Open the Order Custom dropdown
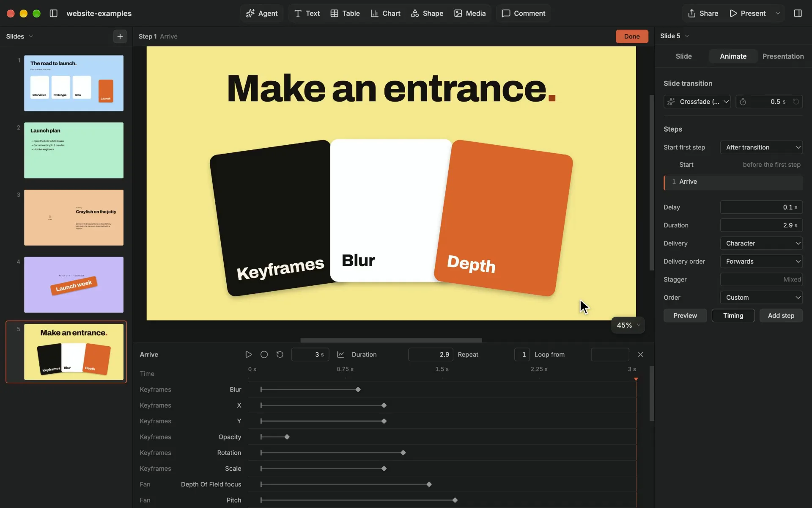The height and width of the screenshot is (508, 812). point(761,298)
